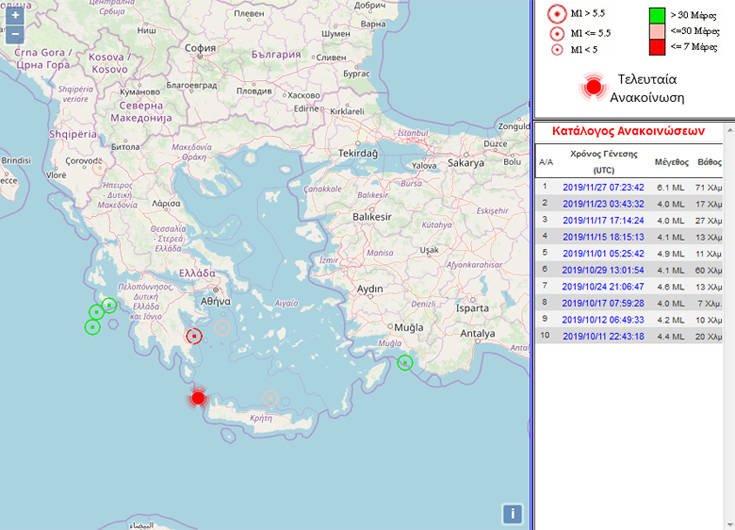Click the southernmost green marker west of Peloponnese
Image resolution: width=735 pixels, height=530 pixels.
coord(92,327)
